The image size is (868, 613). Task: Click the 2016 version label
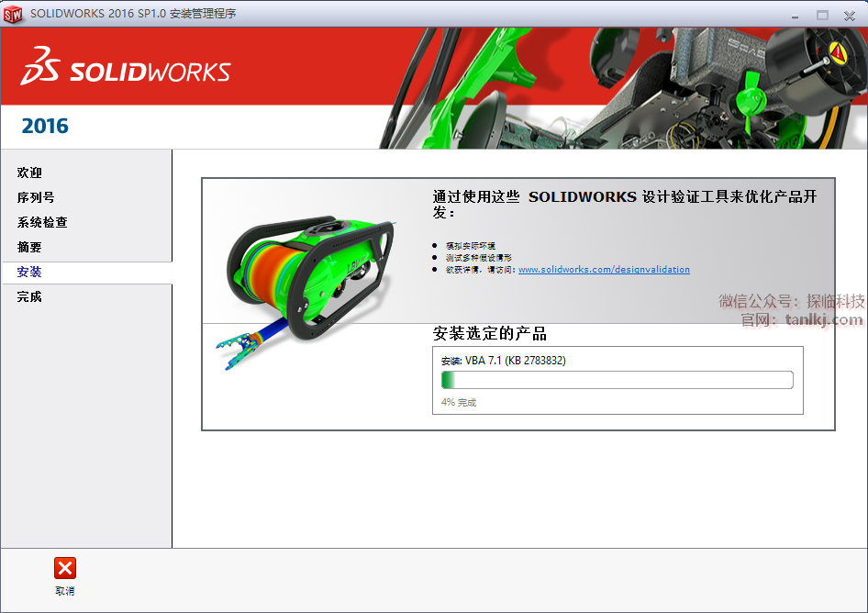pos(45,127)
